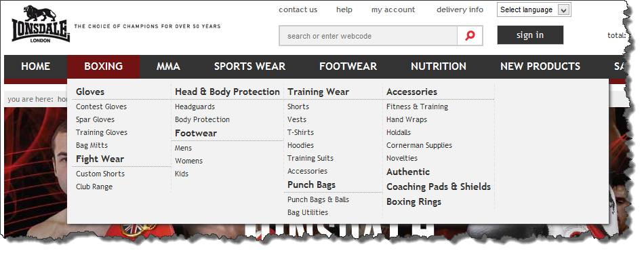Go to my account page
The image size is (644, 253).
click(393, 10)
